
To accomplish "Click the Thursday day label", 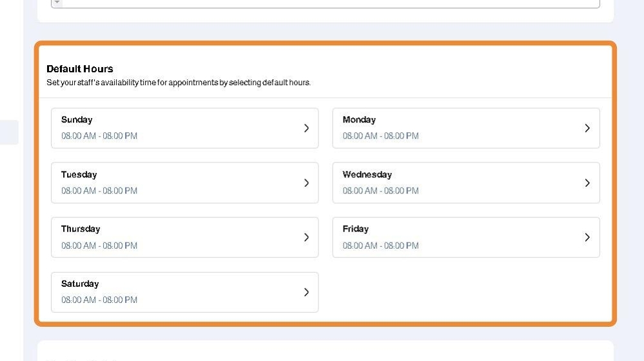I will click(81, 229).
